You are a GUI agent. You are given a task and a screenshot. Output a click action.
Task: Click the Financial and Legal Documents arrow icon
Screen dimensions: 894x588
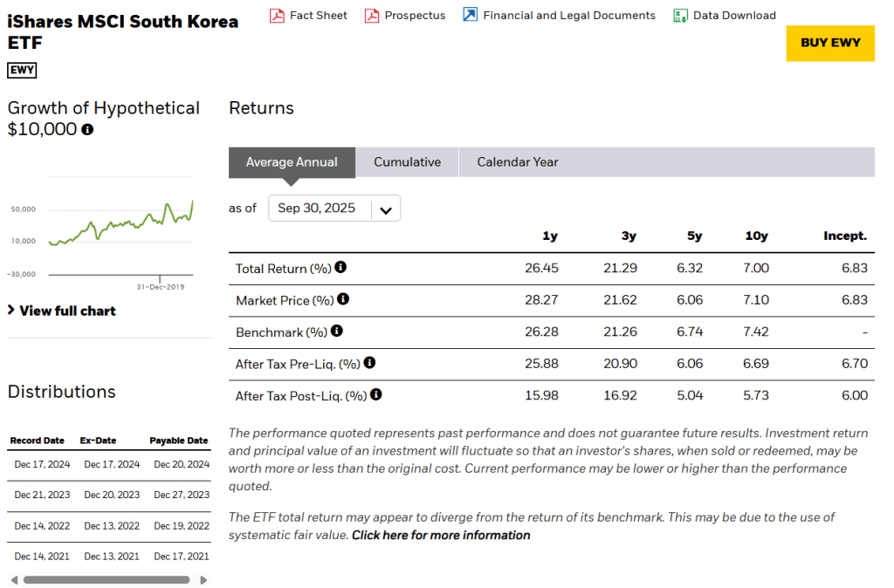[470, 15]
